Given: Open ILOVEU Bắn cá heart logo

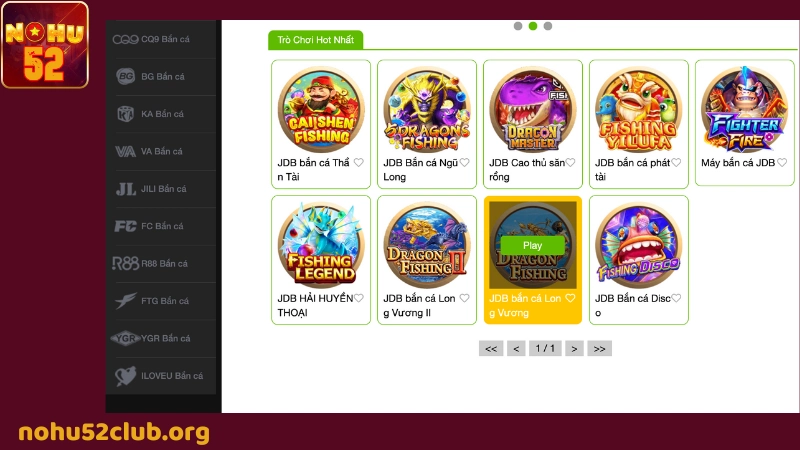Looking at the screenshot, I should pos(126,376).
